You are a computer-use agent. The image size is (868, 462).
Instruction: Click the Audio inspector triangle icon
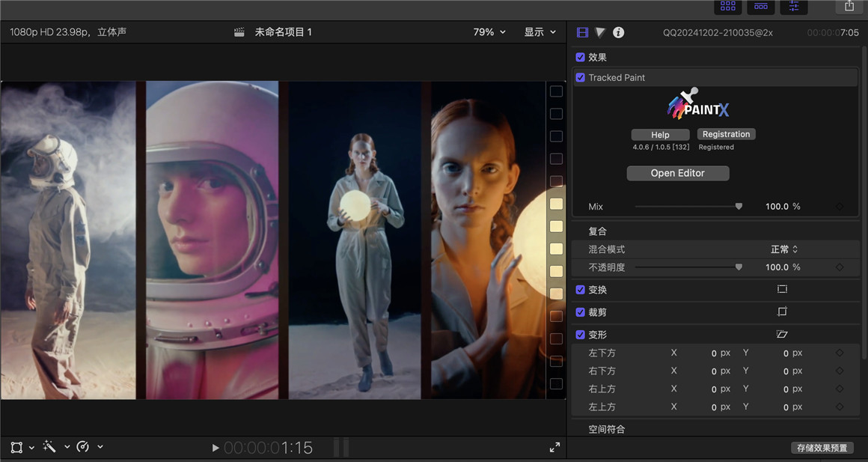[x=599, y=32]
